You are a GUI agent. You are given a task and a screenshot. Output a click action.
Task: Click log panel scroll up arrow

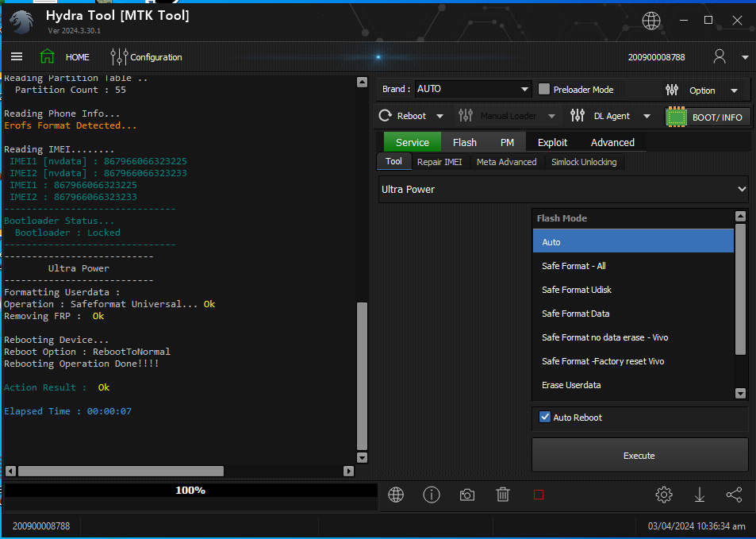pyautogui.click(x=362, y=82)
